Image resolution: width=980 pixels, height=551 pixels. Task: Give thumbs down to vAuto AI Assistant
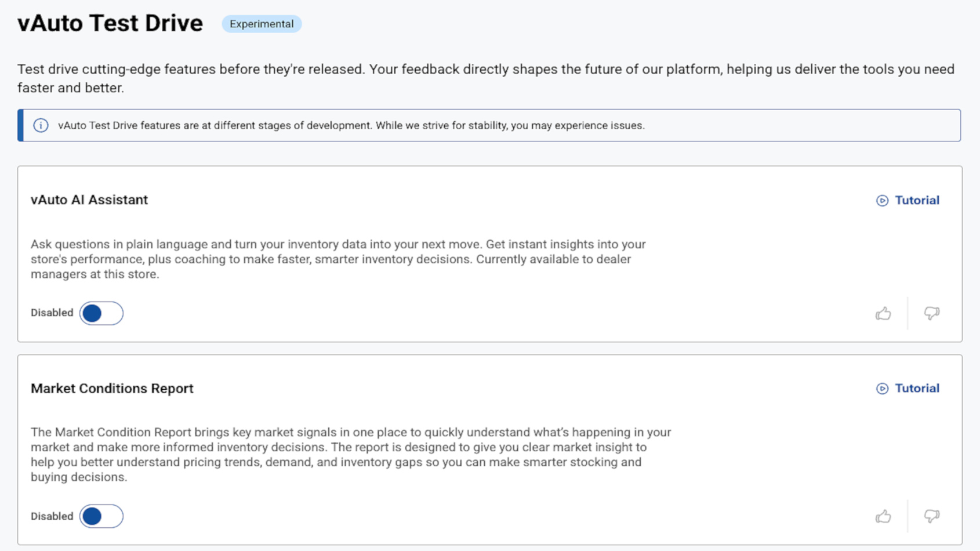932,313
